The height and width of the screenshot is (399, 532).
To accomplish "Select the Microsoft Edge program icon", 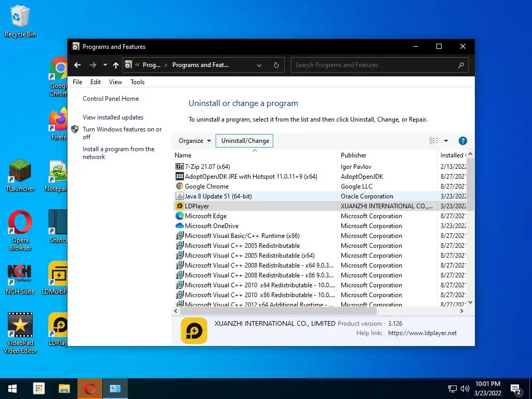I will click(179, 216).
